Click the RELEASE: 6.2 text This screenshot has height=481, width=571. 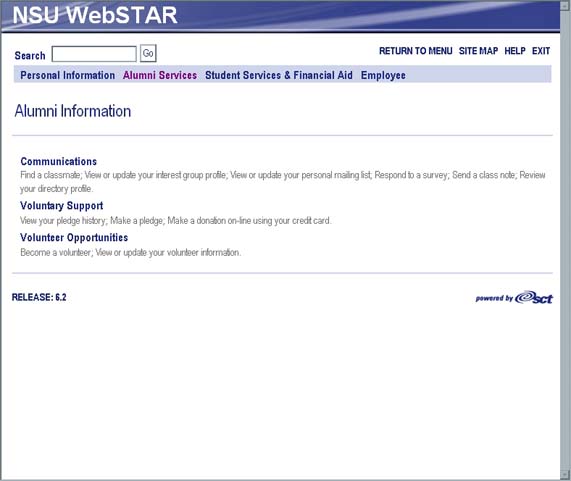coord(39,297)
